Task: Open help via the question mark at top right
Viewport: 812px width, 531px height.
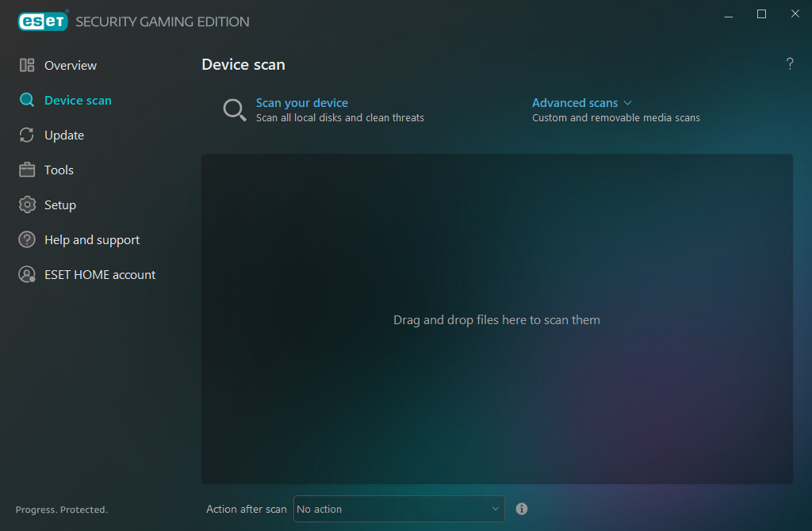Action: (x=790, y=63)
